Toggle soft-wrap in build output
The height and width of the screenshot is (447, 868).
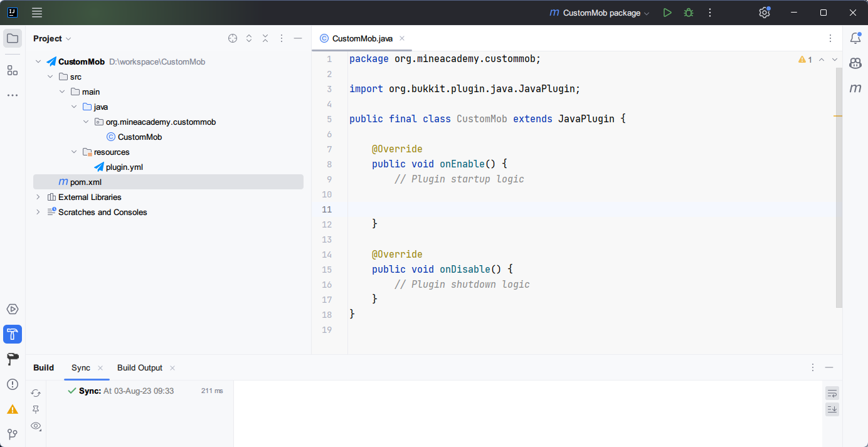(832, 393)
